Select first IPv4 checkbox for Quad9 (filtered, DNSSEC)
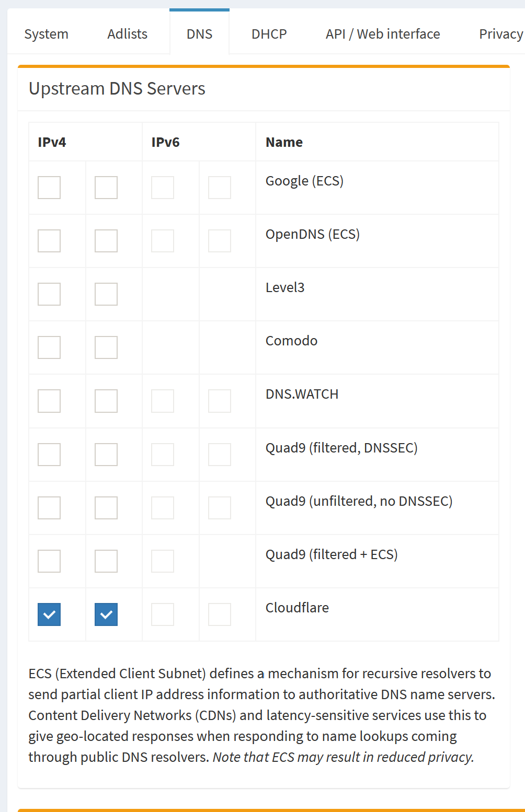This screenshot has height=812, width=525. point(49,455)
